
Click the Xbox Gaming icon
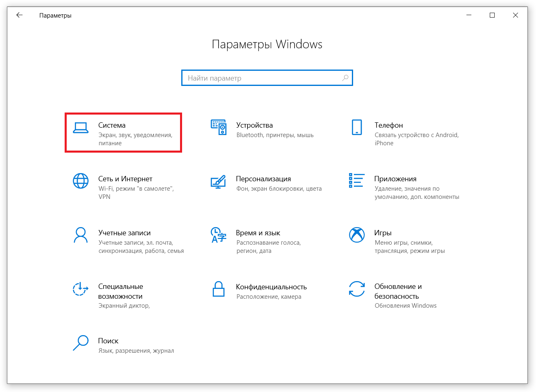[357, 235]
